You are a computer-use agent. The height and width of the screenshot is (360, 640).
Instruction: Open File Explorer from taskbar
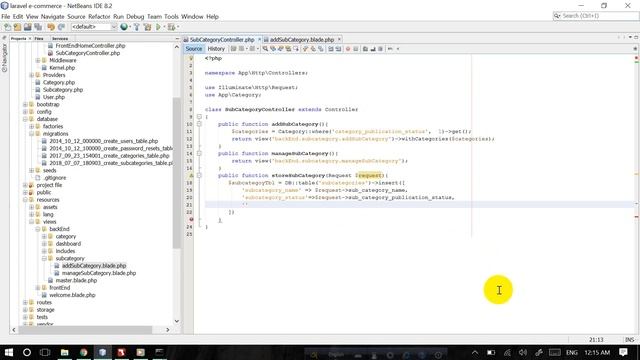click(64, 352)
